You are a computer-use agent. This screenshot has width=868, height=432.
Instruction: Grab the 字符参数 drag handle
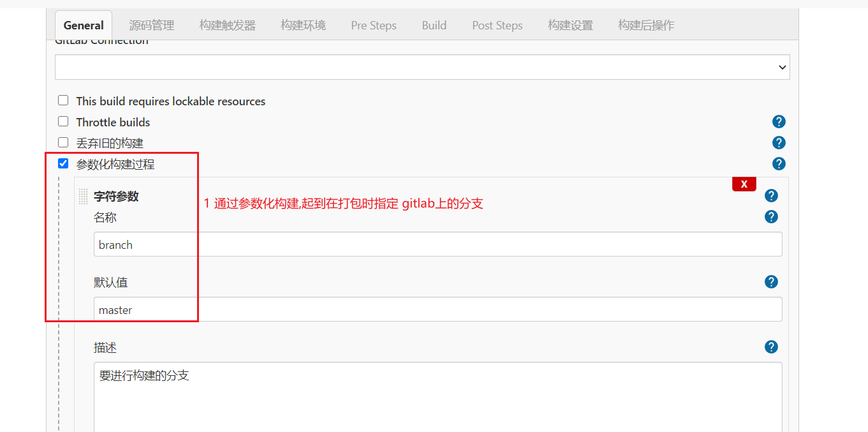point(83,197)
